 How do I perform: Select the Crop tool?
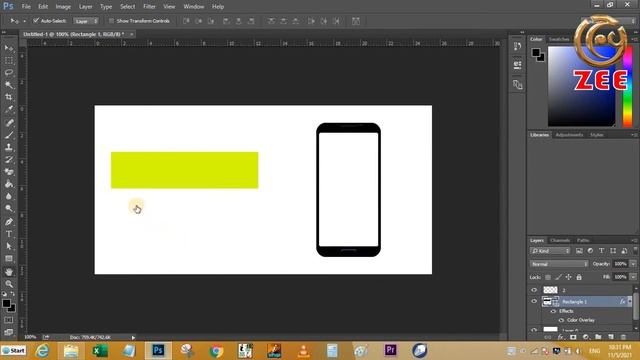tap(9, 97)
